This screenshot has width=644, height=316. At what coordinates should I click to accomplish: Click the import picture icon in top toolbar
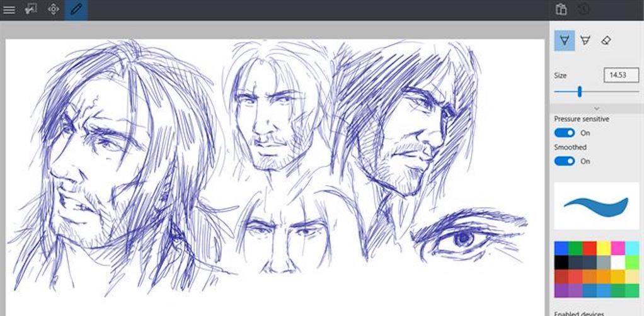coord(31,9)
